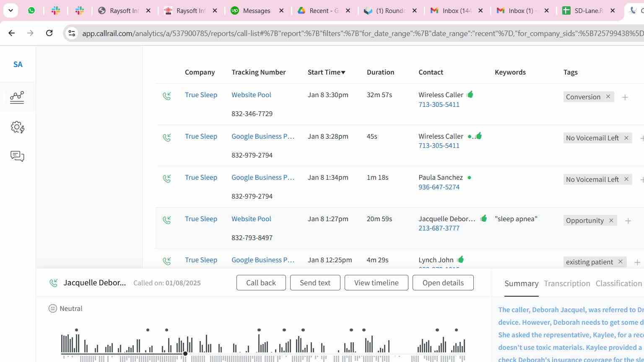Close the Messages browser tab

point(282,10)
